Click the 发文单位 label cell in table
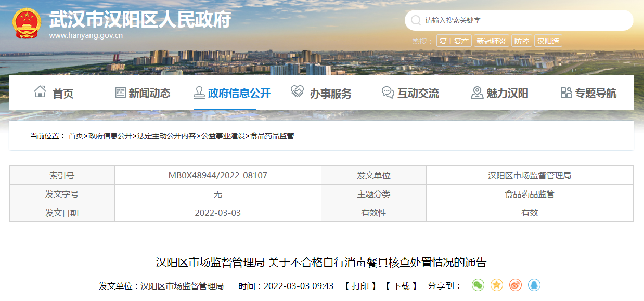644x301 pixels. [x=373, y=175]
